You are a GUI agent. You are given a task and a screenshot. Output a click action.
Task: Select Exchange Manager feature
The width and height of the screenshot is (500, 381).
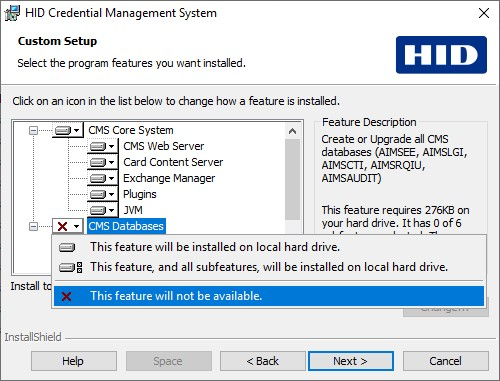click(169, 178)
